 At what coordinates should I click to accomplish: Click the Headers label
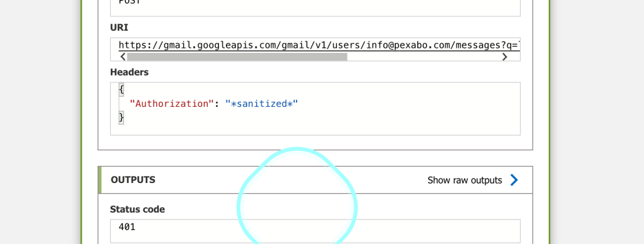point(130,72)
